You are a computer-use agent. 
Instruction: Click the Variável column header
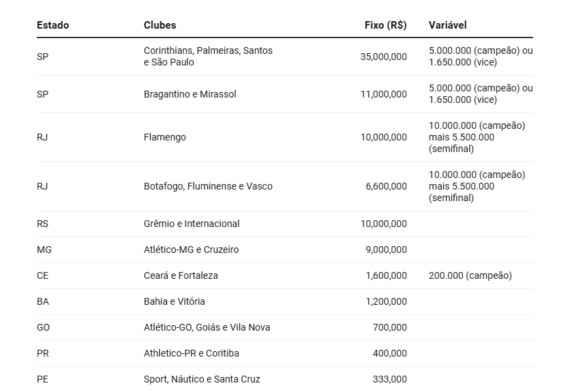(x=447, y=25)
